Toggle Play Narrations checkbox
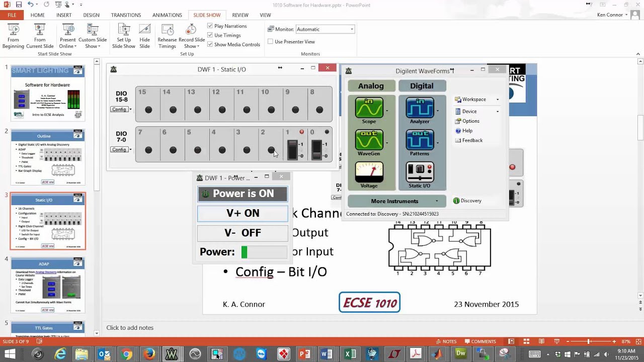This screenshot has height=362, width=644. [x=210, y=26]
